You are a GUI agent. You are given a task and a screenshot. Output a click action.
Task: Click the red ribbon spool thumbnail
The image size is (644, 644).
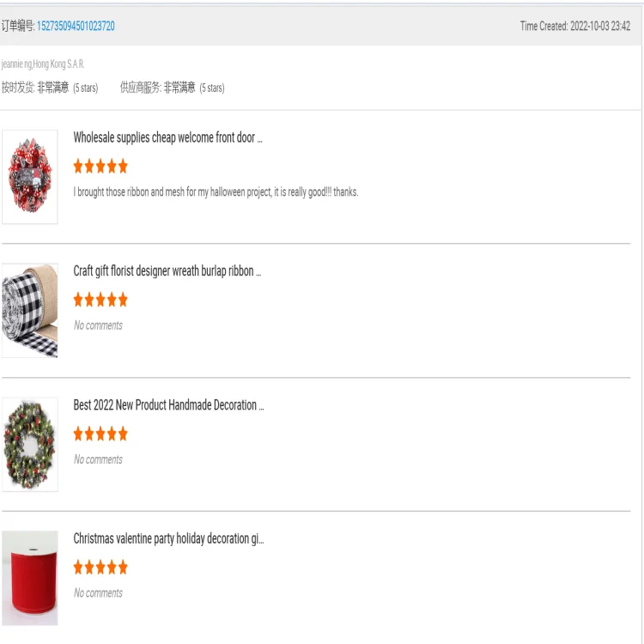click(30, 577)
